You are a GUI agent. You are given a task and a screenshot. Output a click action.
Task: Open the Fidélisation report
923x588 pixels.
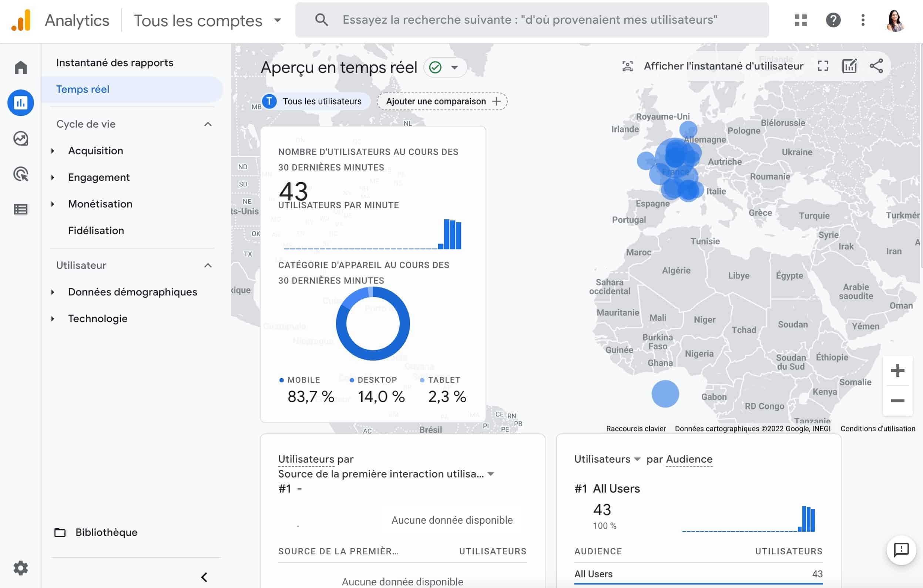[96, 231]
